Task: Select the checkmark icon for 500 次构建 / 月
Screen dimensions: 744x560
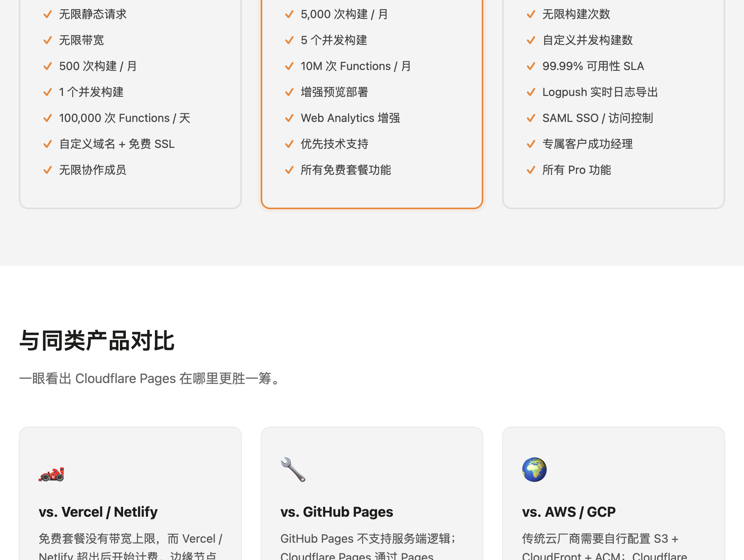Action: click(x=48, y=66)
